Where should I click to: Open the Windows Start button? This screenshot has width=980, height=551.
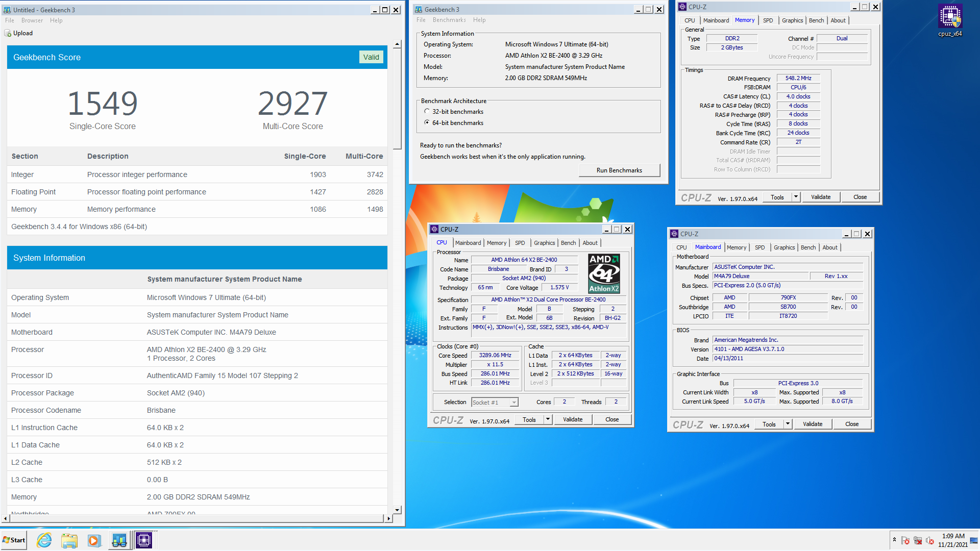14,540
